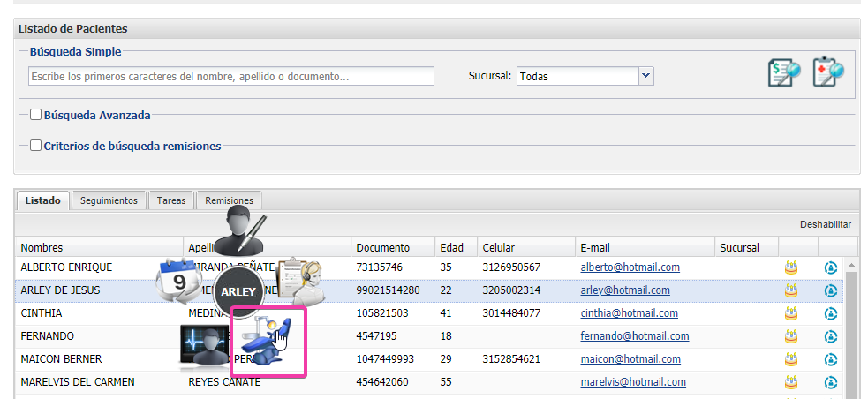The image size is (868, 399).
Task: Select the CINTHIA name cell
Action: [42, 313]
